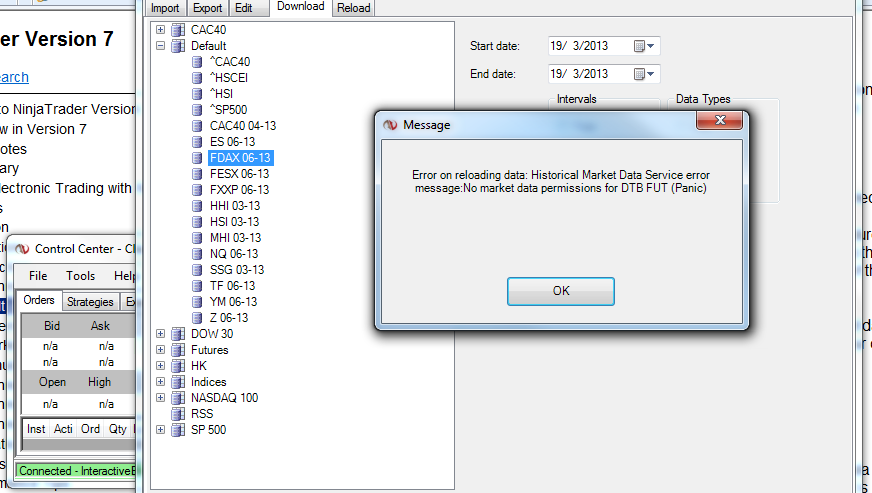Image resolution: width=872 pixels, height=493 pixels.
Task: Open Tools menu in Control Center
Action: pos(81,276)
